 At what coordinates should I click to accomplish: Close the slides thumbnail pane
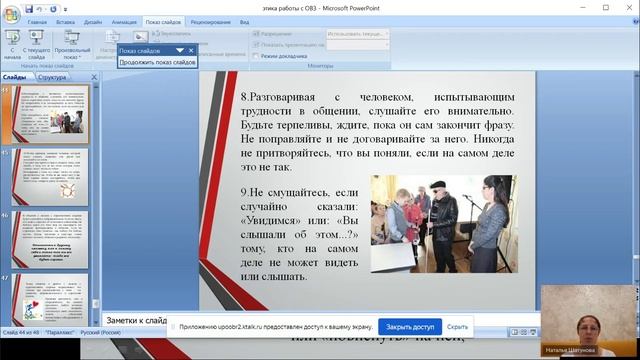coord(94,77)
